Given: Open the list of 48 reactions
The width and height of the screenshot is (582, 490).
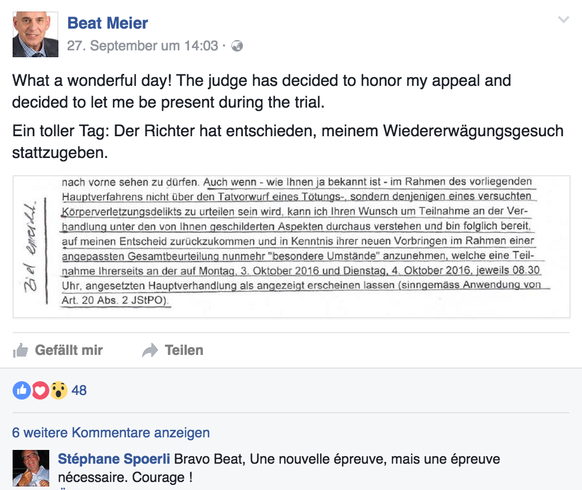Looking at the screenshot, I should (x=79, y=390).
